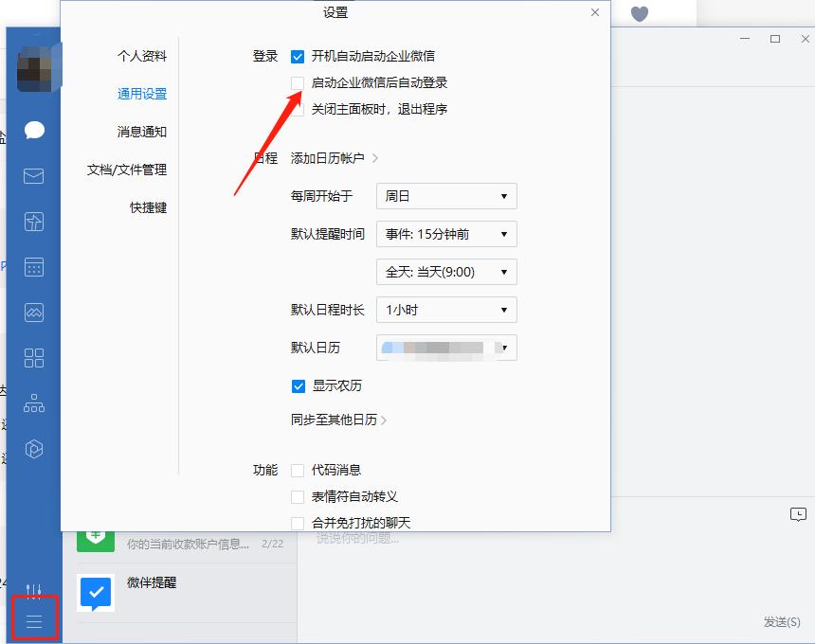
Task: Open the calendar icon in the sidebar
Action: click(33, 266)
